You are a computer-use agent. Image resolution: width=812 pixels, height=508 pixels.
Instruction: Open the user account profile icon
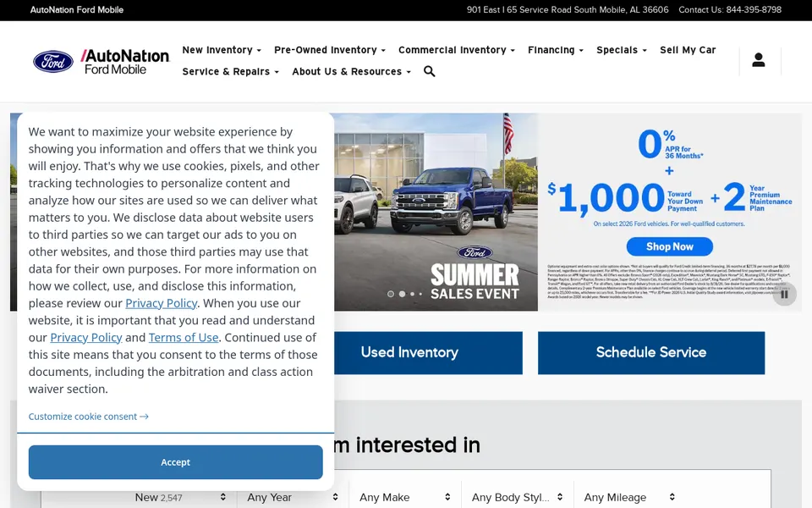[759, 60]
